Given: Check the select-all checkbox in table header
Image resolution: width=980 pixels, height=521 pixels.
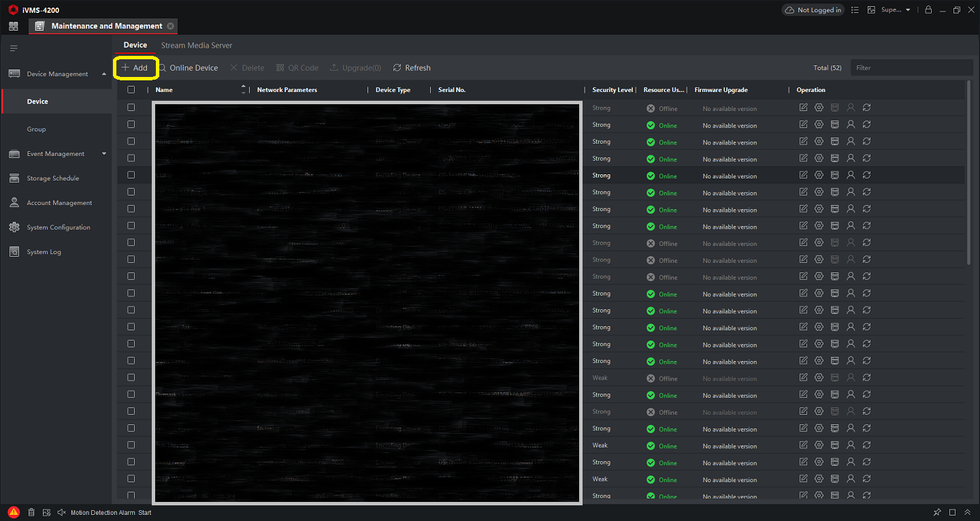Looking at the screenshot, I should coord(131,90).
